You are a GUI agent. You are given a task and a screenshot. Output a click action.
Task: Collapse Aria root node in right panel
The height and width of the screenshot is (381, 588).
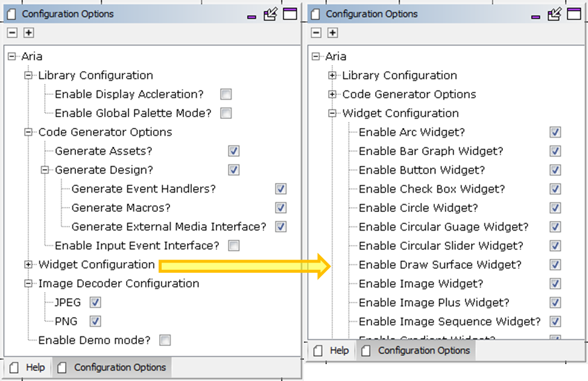pyautogui.click(x=316, y=57)
